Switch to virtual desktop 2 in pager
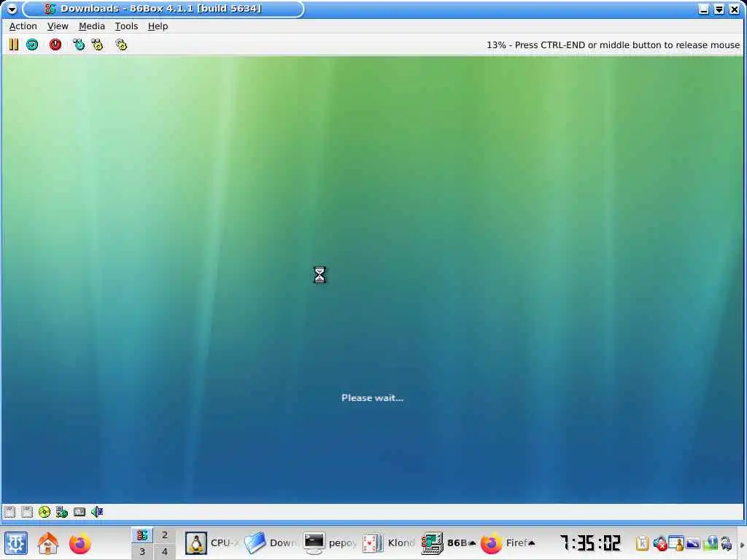The width and height of the screenshot is (747, 560). [x=165, y=535]
